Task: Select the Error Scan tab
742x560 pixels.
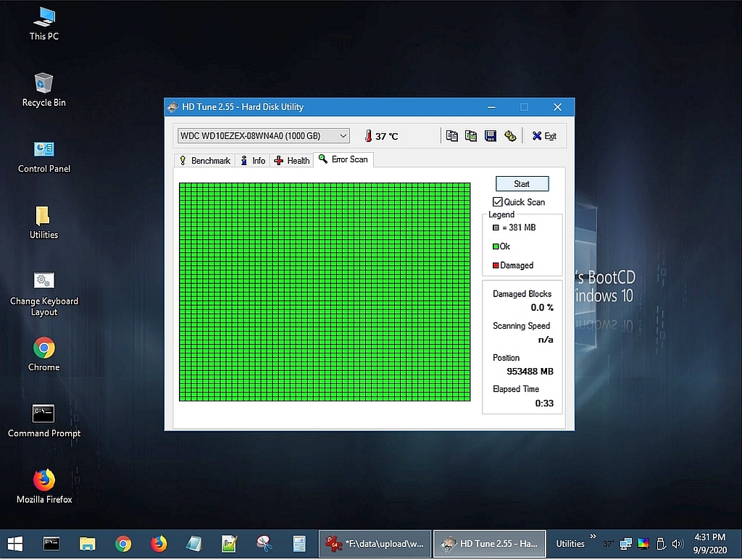Action: (x=343, y=159)
